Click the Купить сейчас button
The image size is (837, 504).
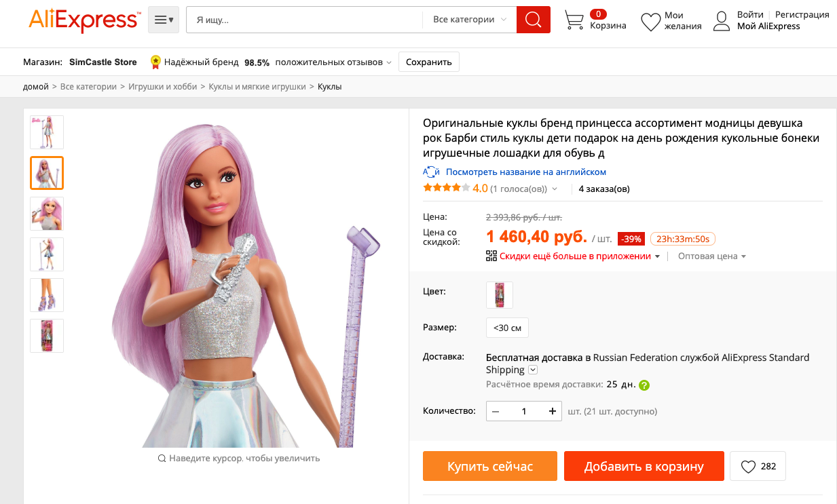[x=489, y=466]
